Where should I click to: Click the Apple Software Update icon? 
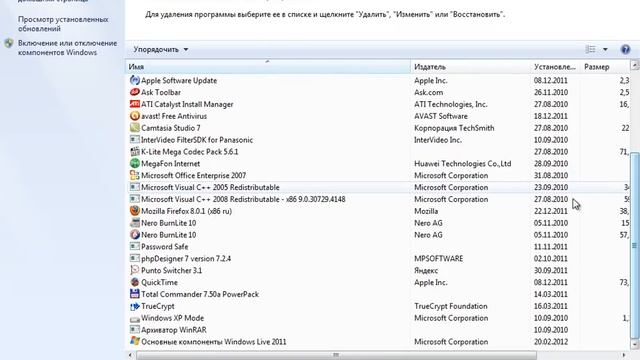[134, 80]
